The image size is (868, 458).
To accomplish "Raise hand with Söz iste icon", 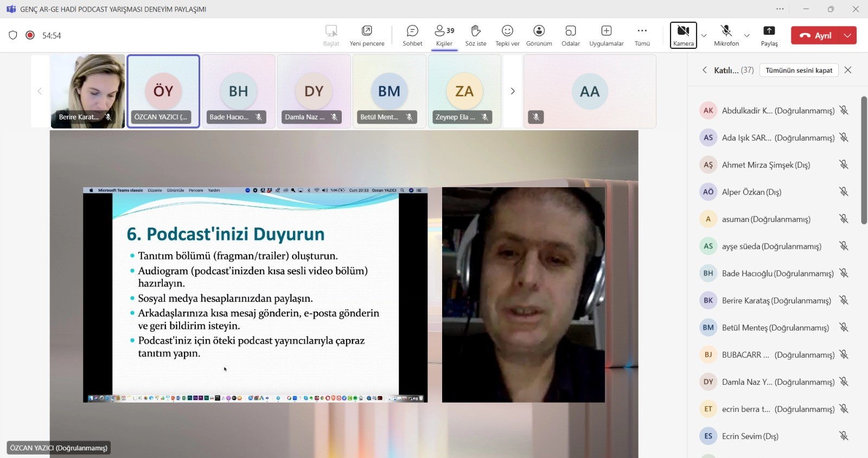I will [475, 35].
